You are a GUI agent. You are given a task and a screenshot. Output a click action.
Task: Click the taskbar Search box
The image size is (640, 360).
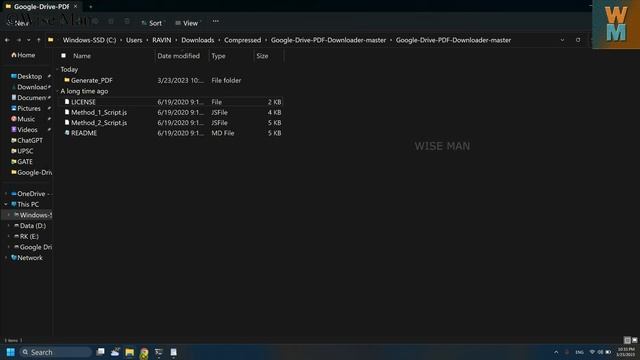click(56, 352)
